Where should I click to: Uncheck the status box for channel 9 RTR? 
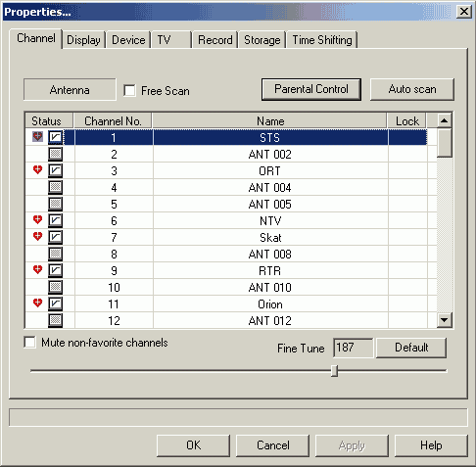point(55,270)
